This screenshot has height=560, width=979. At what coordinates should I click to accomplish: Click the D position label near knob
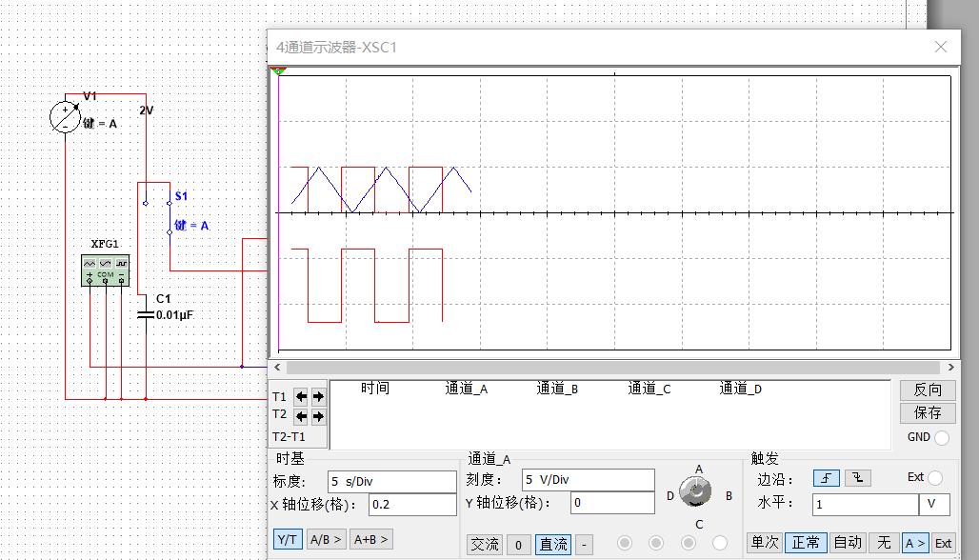669,495
